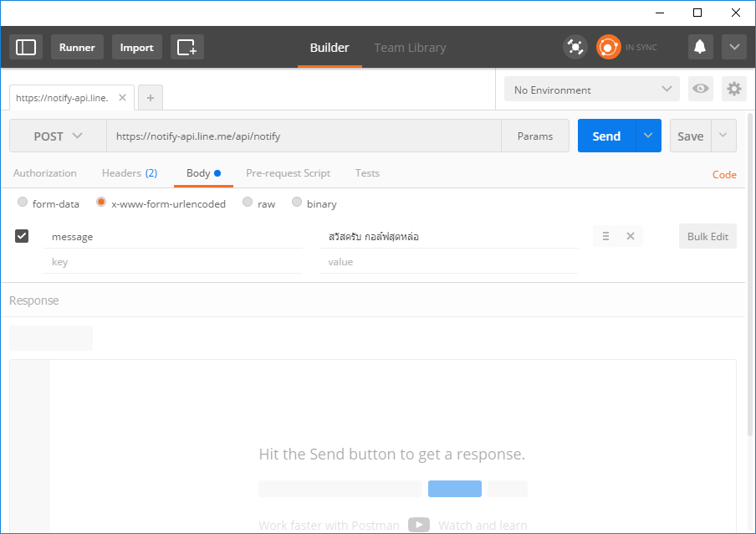Open POST method dropdown
Image resolution: width=756 pixels, height=534 pixels.
(x=58, y=136)
